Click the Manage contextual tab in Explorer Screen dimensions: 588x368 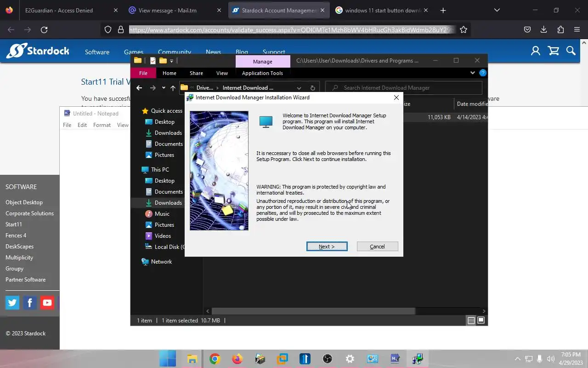pyautogui.click(x=262, y=61)
